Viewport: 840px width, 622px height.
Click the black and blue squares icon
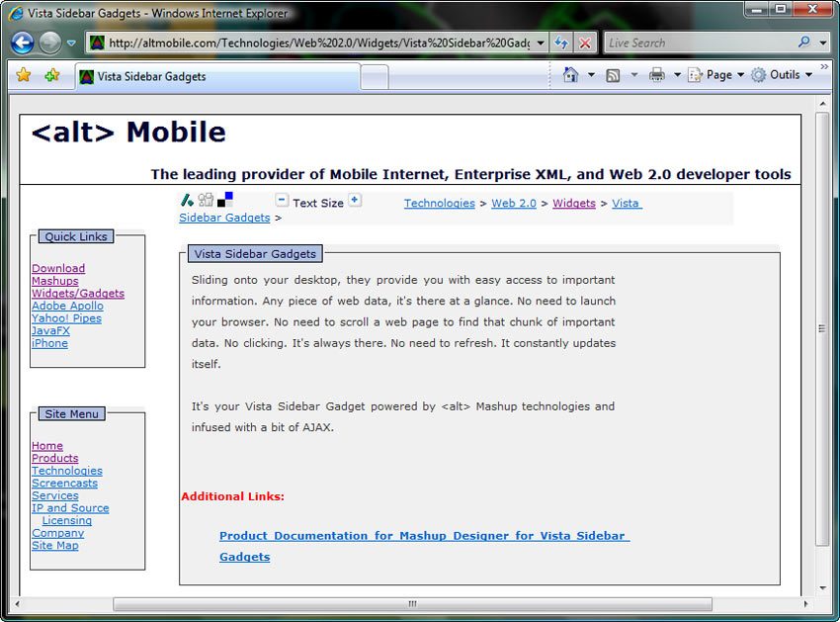pyautogui.click(x=225, y=200)
